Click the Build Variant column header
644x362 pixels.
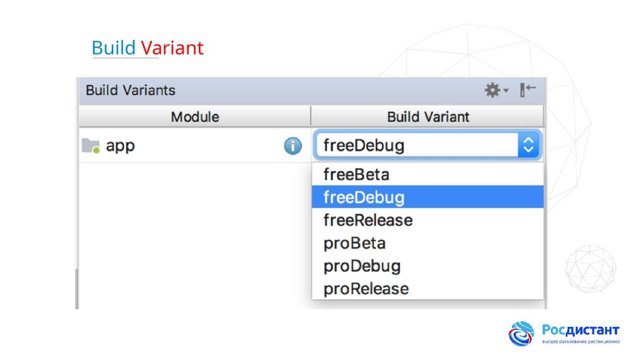coord(428,117)
